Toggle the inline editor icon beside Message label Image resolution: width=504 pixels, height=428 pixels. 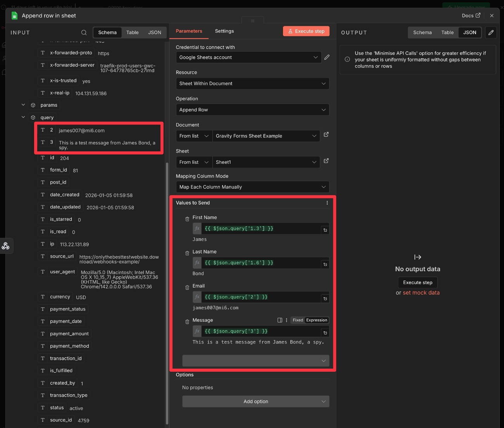pos(280,320)
